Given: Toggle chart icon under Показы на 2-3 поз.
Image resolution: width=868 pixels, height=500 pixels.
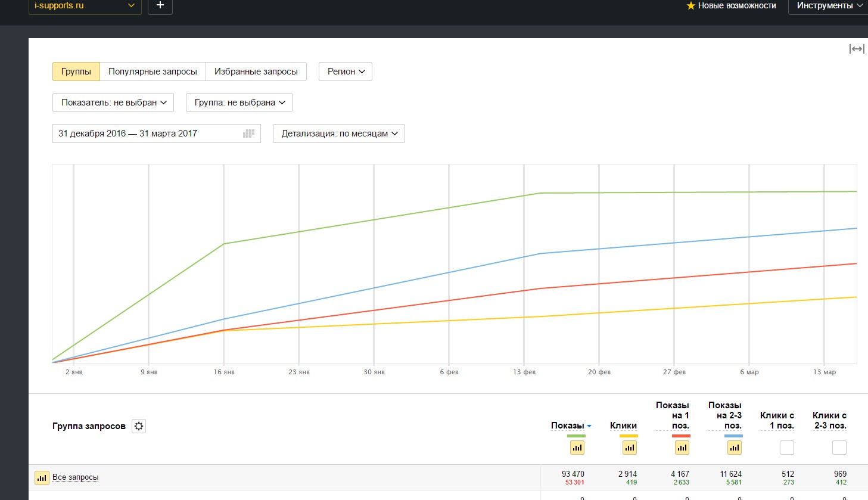Looking at the screenshot, I should pyautogui.click(x=734, y=448).
